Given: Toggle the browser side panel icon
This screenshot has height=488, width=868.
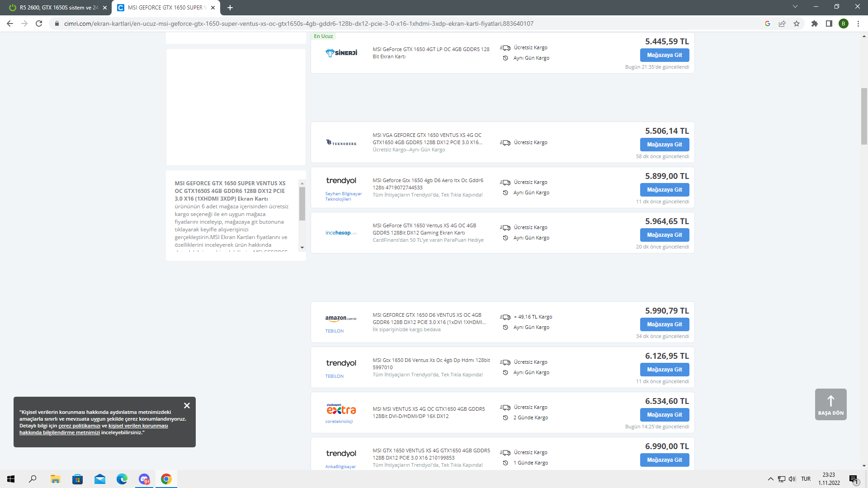Looking at the screenshot, I should pyautogui.click(x=829, y=23).
